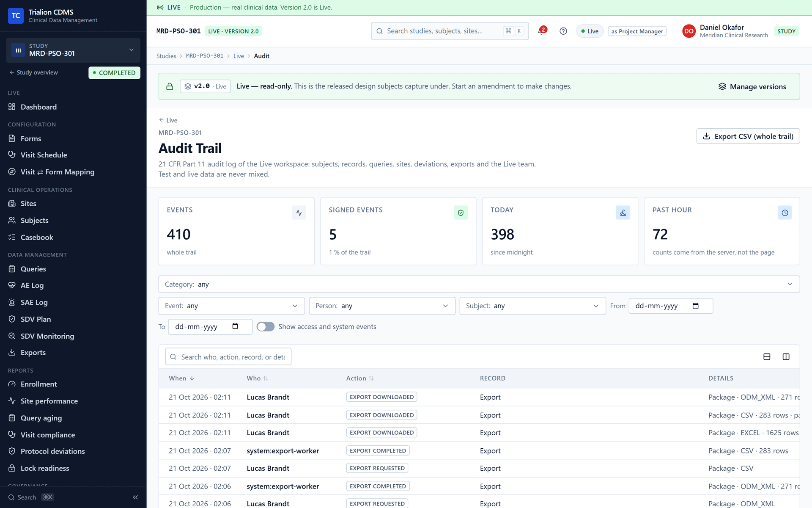Screen dimensions: 812x508
Task: Open the Event filter dropdown
Action: 231,306
